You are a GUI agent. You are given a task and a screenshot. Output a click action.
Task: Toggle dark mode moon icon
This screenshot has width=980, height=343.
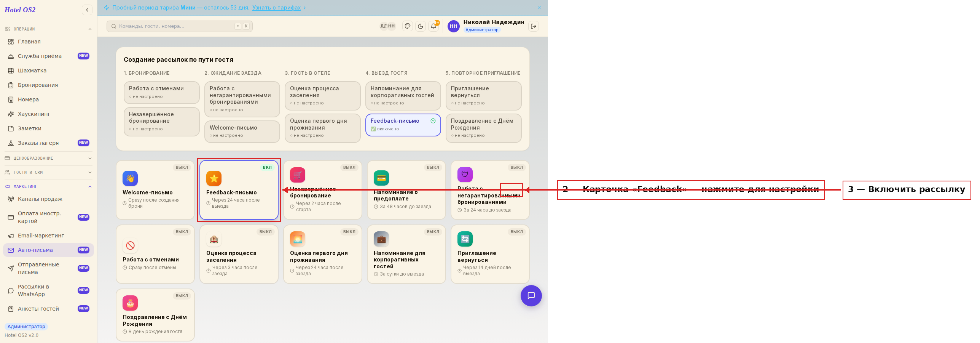click(x=421, y=26)
